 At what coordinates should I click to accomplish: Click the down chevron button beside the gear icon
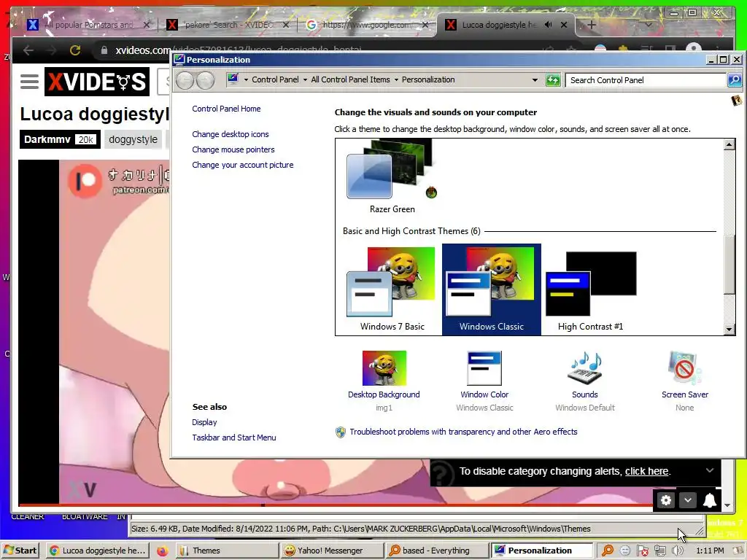click(x=687, y=500)
